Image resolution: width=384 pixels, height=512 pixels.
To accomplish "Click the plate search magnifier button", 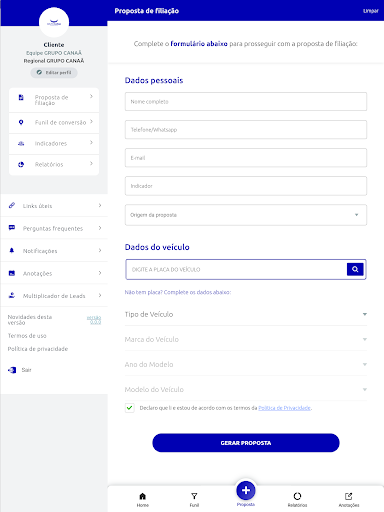I will coord(355,269).
